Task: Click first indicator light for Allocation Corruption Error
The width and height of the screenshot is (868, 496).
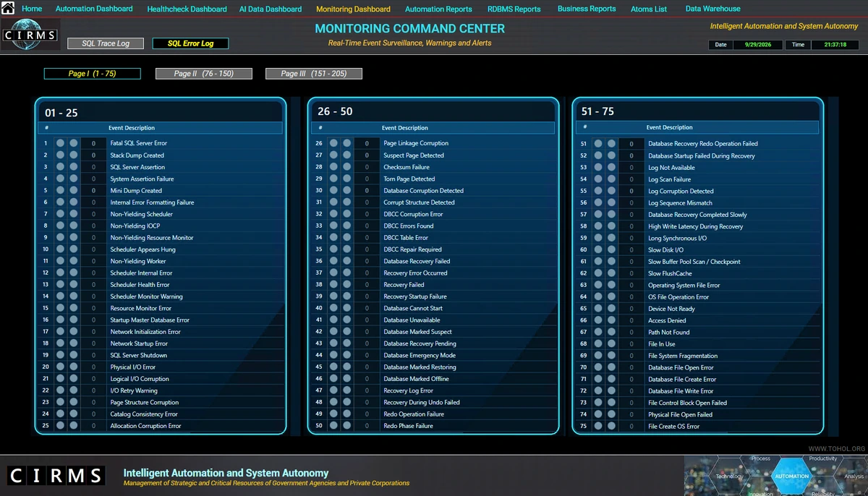Action: coord(60,426)
